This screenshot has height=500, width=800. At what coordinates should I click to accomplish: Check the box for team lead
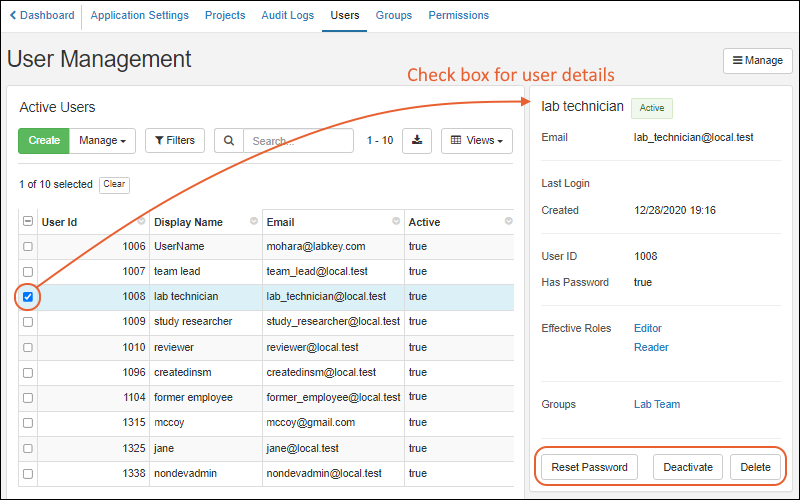[x=28, y=272]
